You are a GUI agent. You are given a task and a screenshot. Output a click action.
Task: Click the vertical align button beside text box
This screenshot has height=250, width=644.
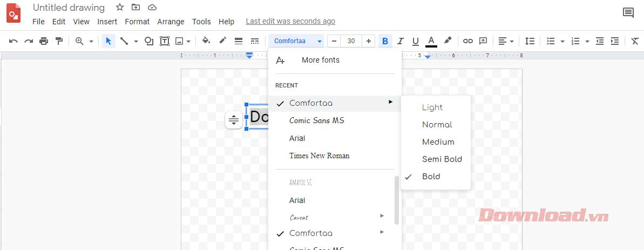(x=234, y=120)
